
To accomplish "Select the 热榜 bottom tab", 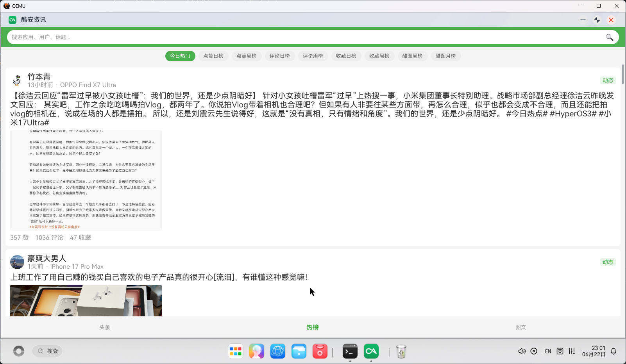I will click(313, 327).
